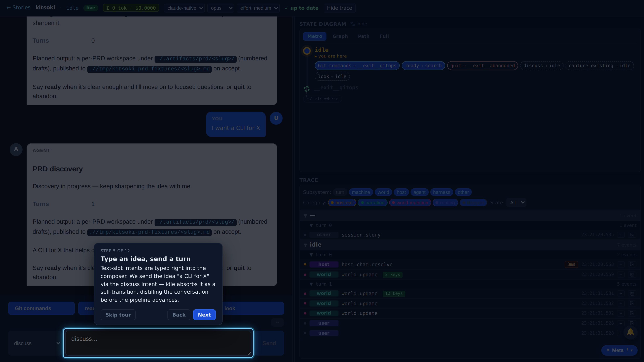This screenshot has width=644, height=362.
Task: Open the Meta sparkle menu
Action: coord(619,350)
